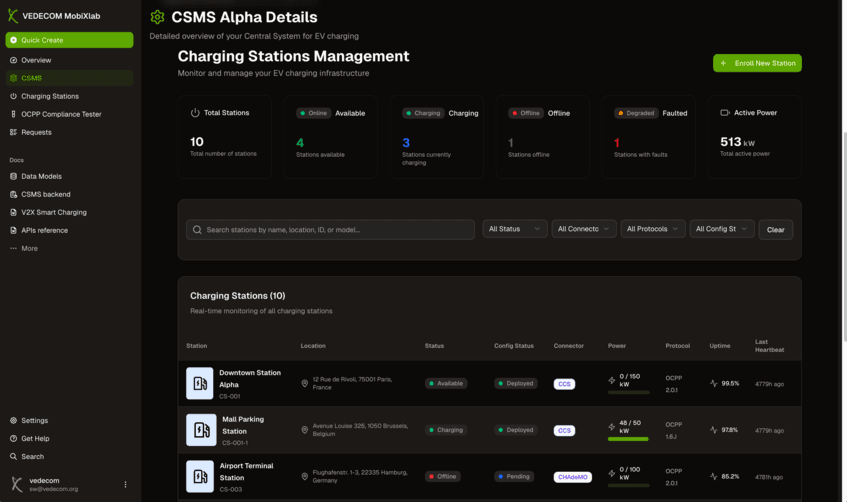Click the station search input field
The image size is (847, 502).
[x=331, y=230]
